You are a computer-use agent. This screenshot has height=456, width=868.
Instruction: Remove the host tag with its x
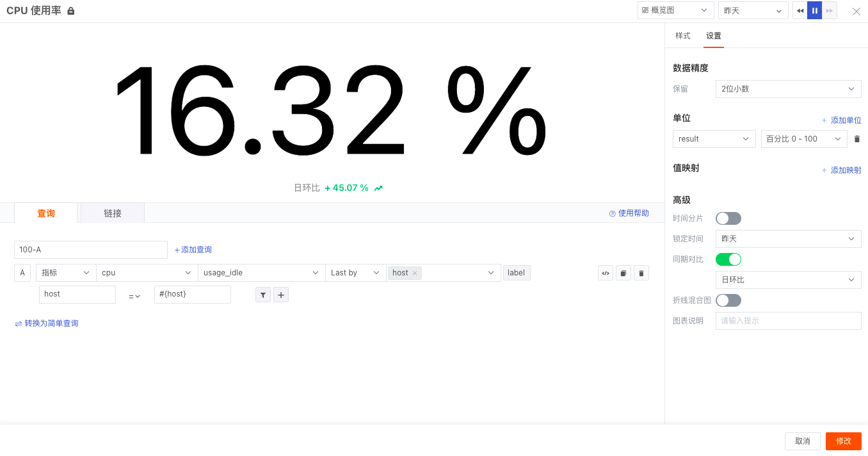(415, 273)
